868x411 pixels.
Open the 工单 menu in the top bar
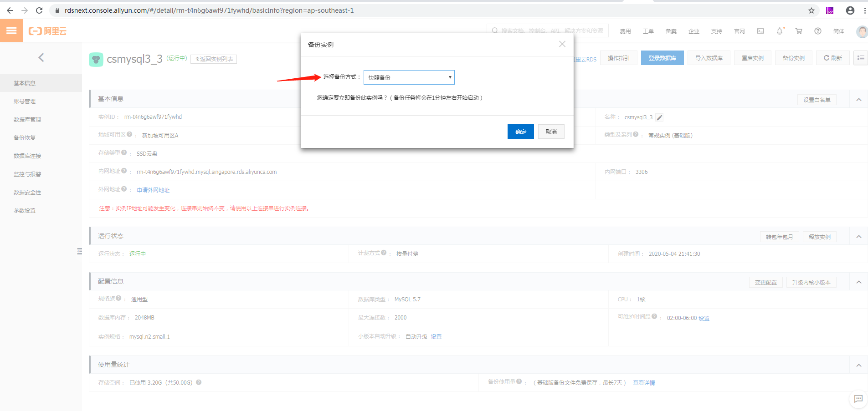coord(648,31)
